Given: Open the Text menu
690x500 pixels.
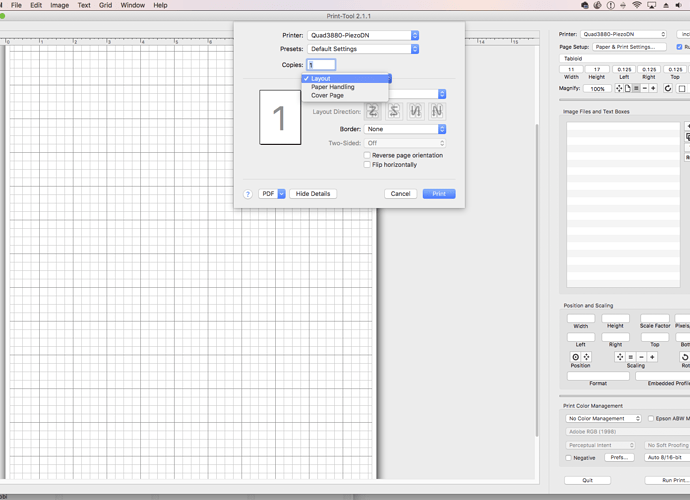Looking at the screenshot, I should point(84,5).
